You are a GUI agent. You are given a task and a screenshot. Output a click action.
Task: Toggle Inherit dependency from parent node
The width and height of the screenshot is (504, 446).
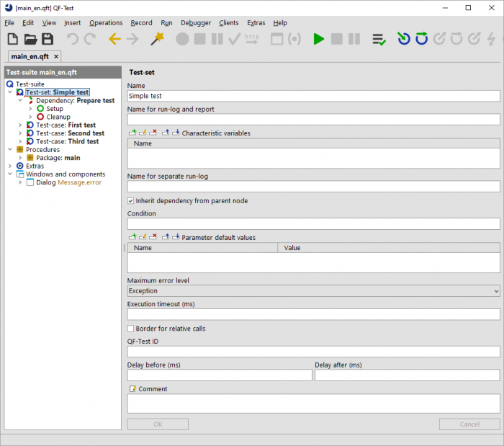coord(130,201)
